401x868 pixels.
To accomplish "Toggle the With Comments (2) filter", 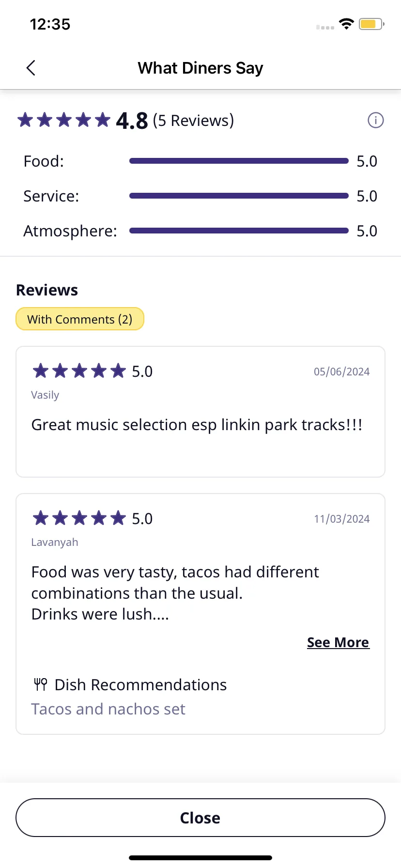I will (80, 319).
